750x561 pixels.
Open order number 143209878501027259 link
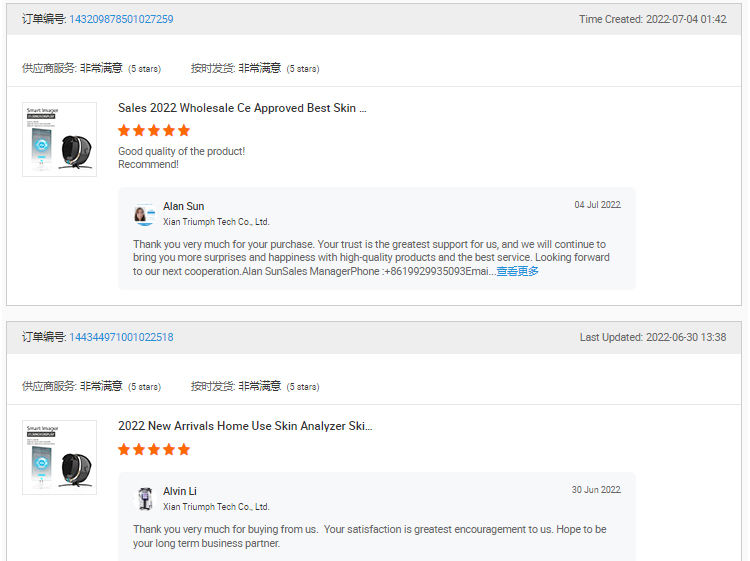pyautogui.click(x=121, y=19)
